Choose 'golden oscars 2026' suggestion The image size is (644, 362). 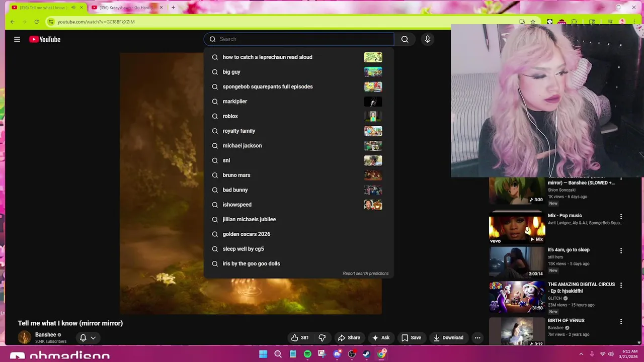point(299,234)
